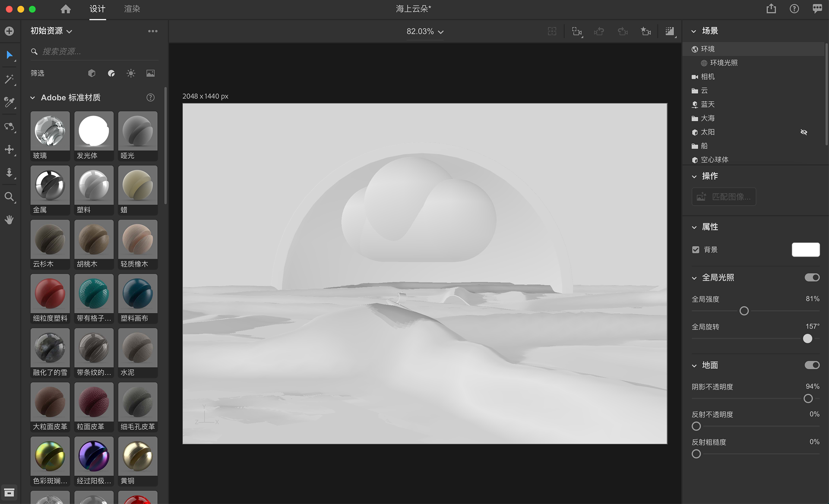
Task: Select the 云 folder in scene
Action: coord(754,90)
